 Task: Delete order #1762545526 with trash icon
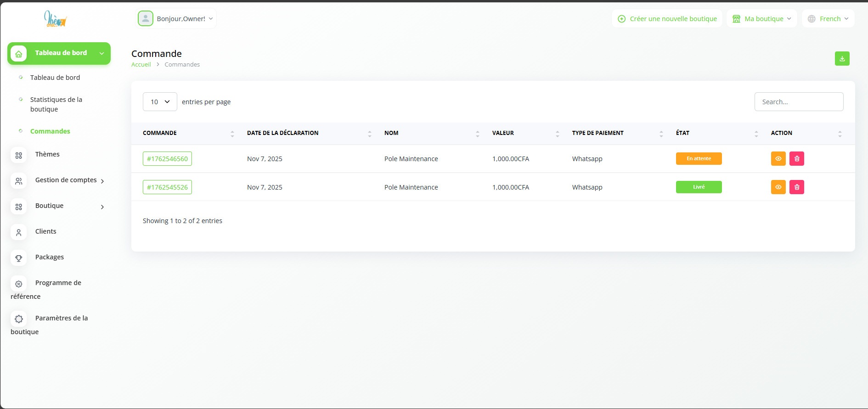796,187
